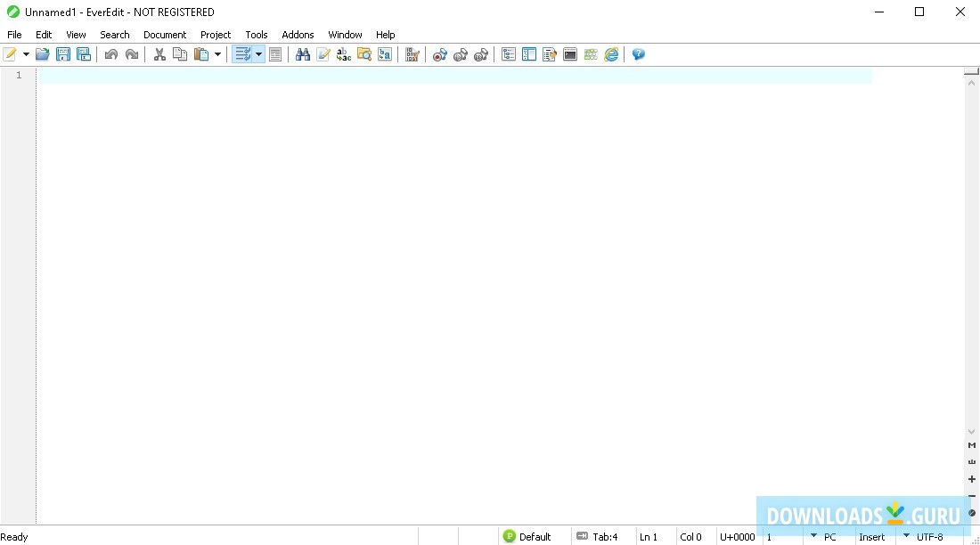Open the Window menu
This screenshot has height=545, width=980.
[x=345, y=35]
